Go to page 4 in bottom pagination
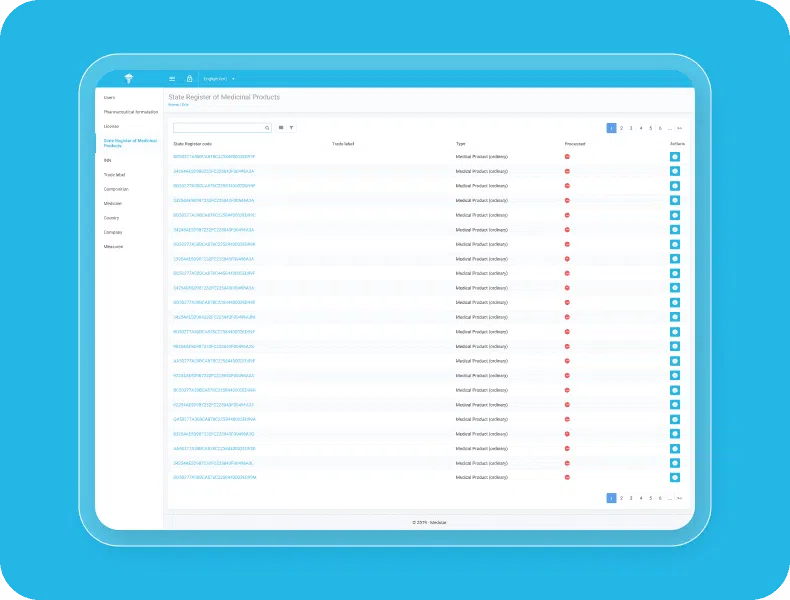Screen dimensions: 790x600 pos(641,498)
